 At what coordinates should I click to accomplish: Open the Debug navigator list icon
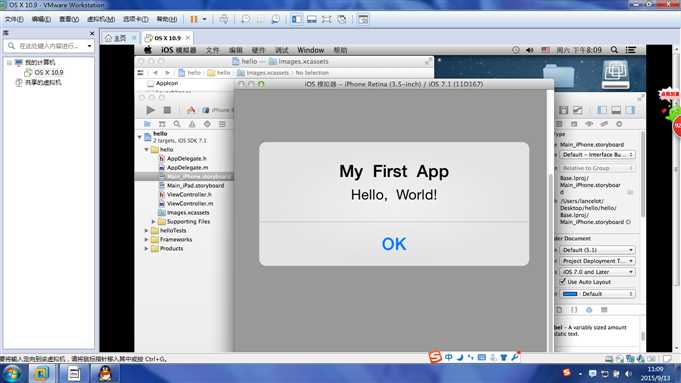click(222, 124)
